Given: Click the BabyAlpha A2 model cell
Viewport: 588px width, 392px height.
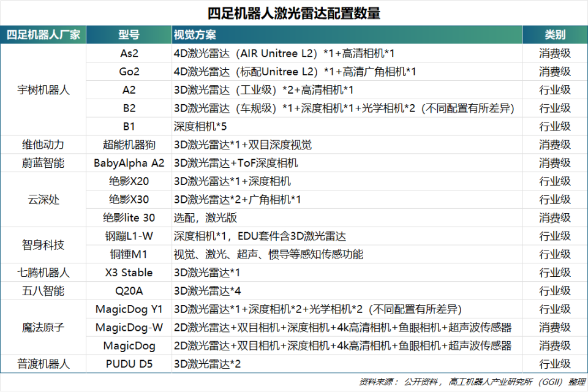Looking at the screenshot, I should coord(129,163).
